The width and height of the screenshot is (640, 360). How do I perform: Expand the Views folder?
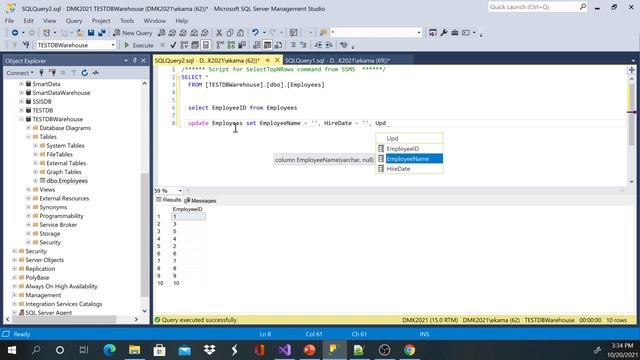(x=28, y=190)
